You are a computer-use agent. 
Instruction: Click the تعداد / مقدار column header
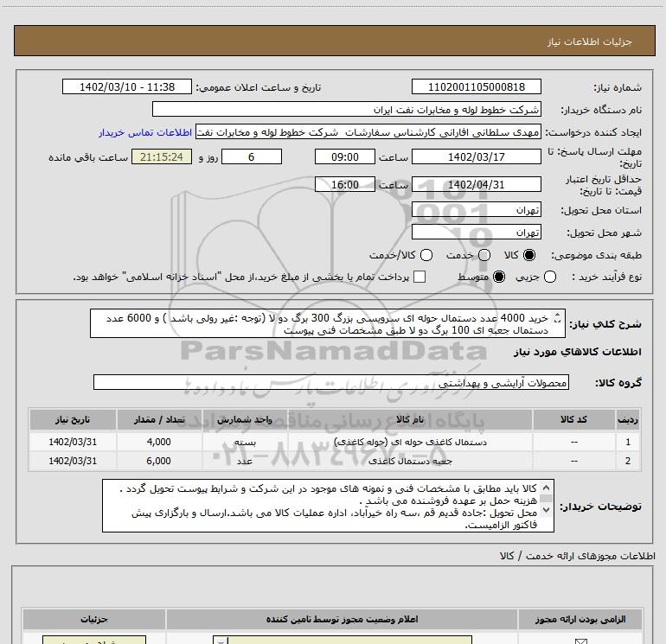click(x=159, y=419)
